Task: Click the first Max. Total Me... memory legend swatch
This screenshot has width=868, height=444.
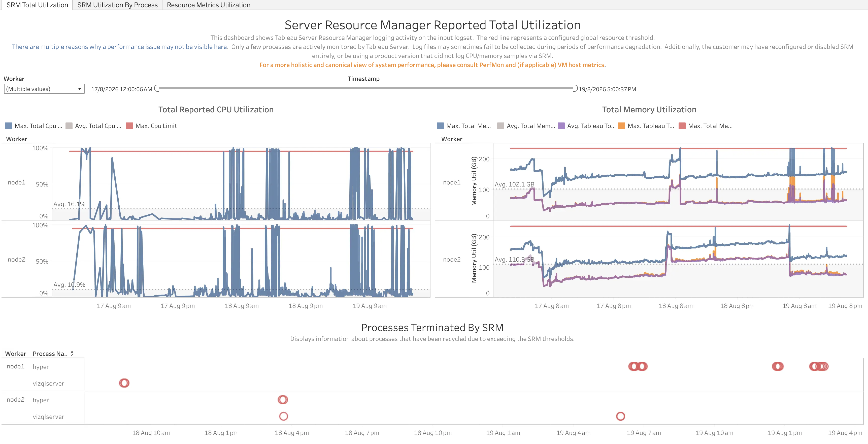Action: pos(440,126)
